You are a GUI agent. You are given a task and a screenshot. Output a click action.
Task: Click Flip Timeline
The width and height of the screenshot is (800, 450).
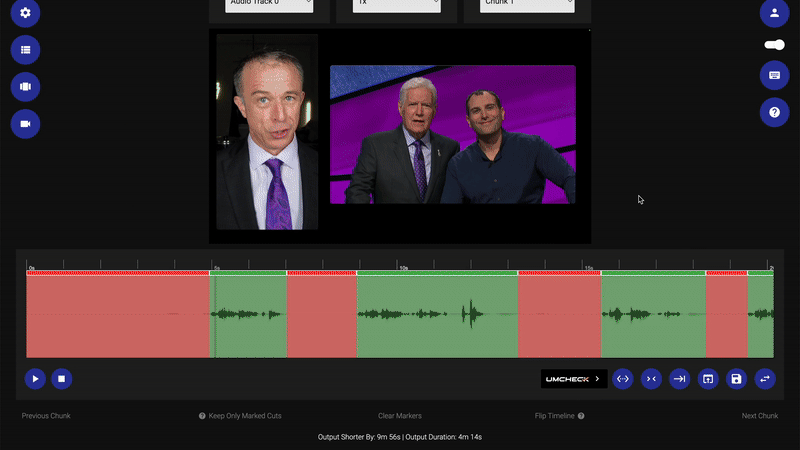coord(555,416)
